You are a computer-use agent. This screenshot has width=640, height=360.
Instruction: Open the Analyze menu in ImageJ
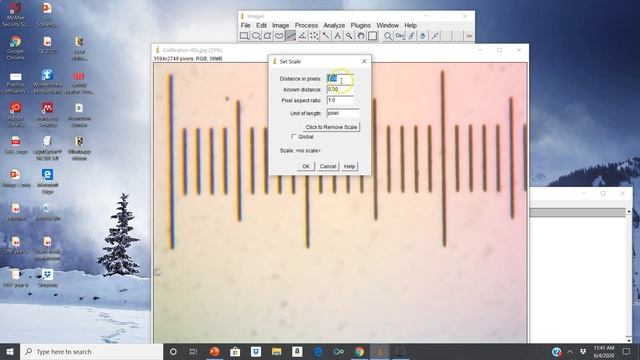coord(334,25)
